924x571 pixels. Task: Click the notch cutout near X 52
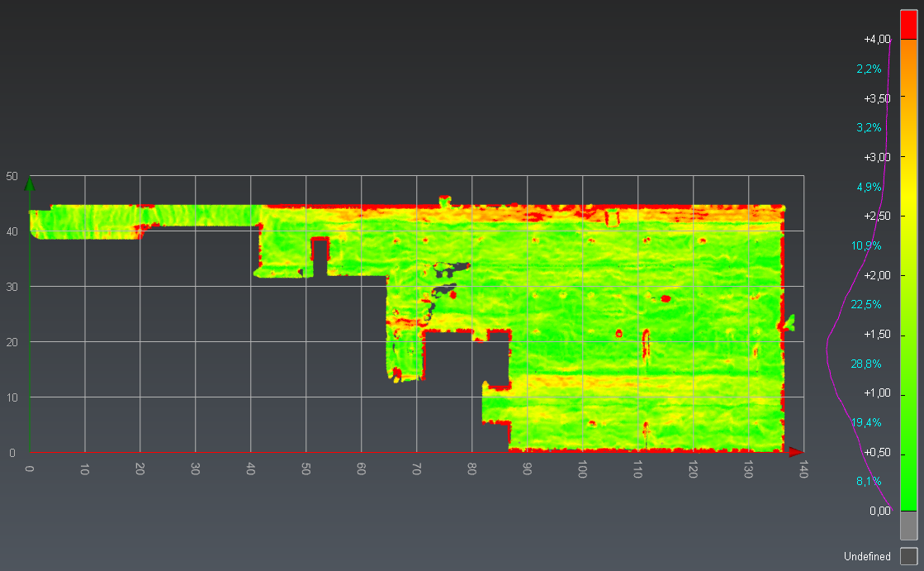(x=320, y=257)
